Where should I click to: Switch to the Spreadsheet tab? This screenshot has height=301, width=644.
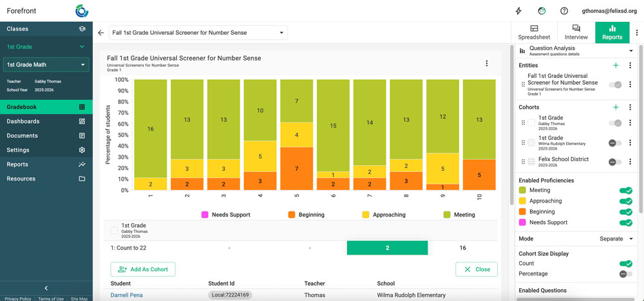point(533,32)
